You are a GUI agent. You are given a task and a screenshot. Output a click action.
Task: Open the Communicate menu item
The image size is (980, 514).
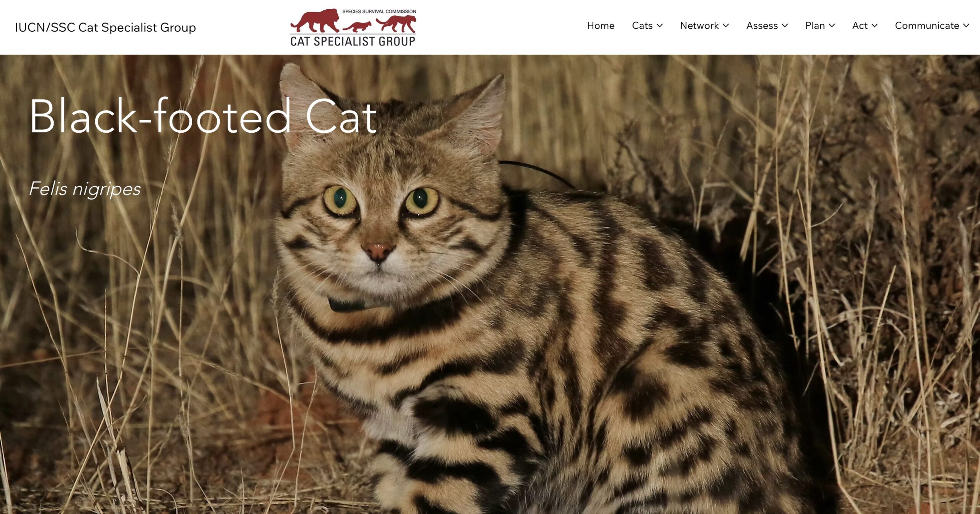point(927,26)
